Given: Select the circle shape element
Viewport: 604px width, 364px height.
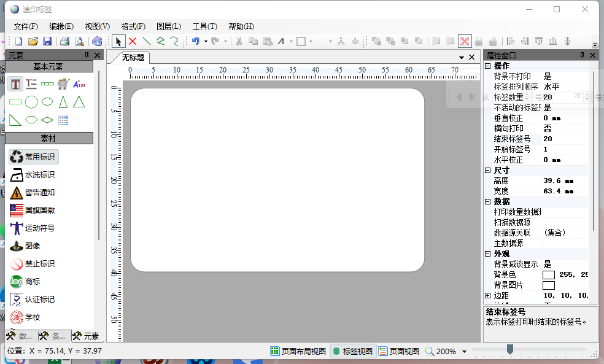Looking at the screenshot, I should click(x=31, y=102).
